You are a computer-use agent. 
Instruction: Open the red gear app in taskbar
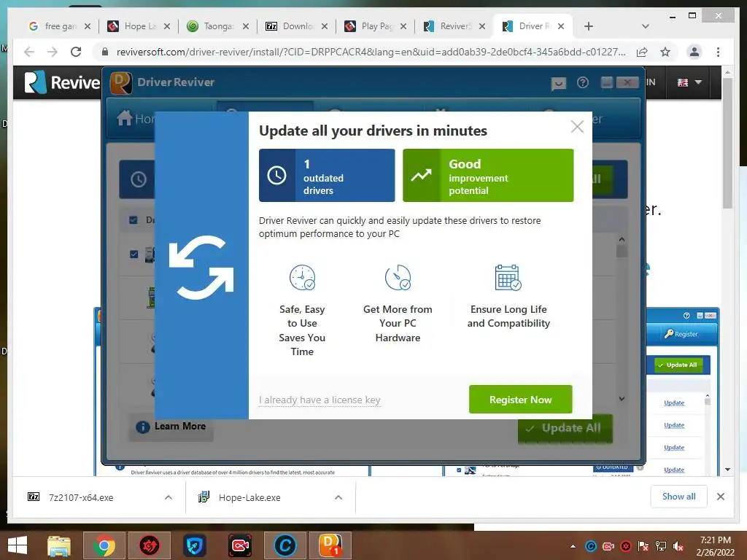[149, 545]
